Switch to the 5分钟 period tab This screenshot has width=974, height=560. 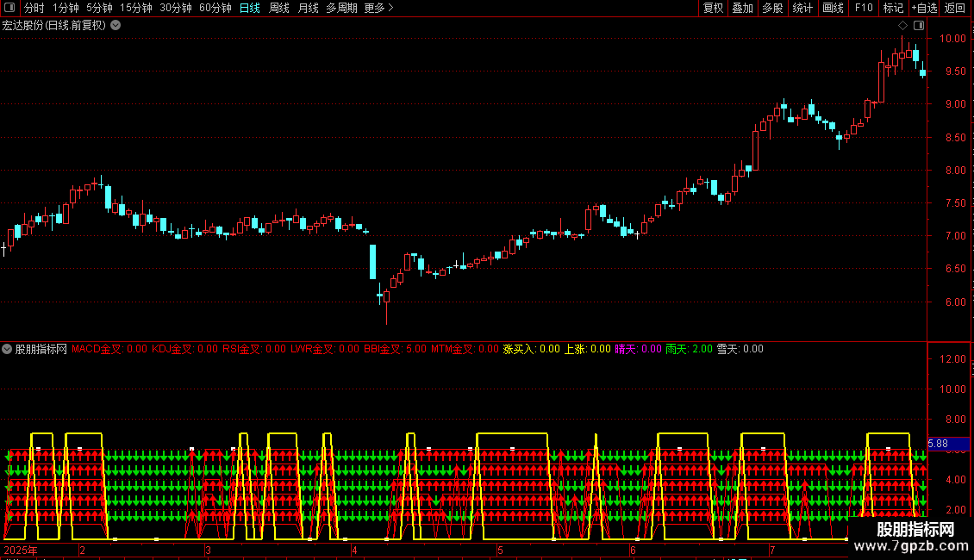point(99,8)
